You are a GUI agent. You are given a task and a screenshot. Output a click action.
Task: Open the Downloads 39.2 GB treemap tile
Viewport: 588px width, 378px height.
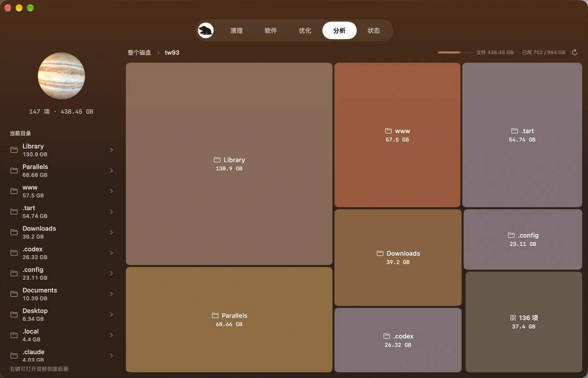398,257
